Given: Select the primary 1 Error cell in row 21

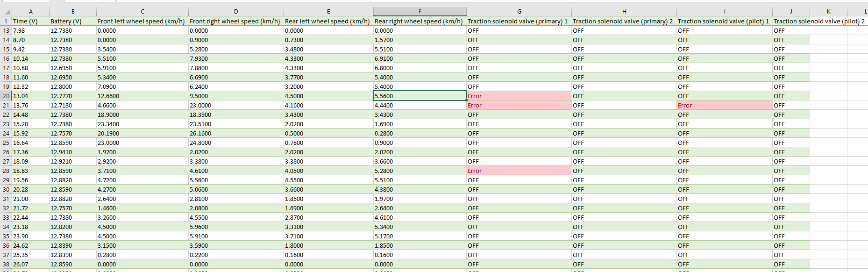Looking at the screenshot, I should pos(519,105).
